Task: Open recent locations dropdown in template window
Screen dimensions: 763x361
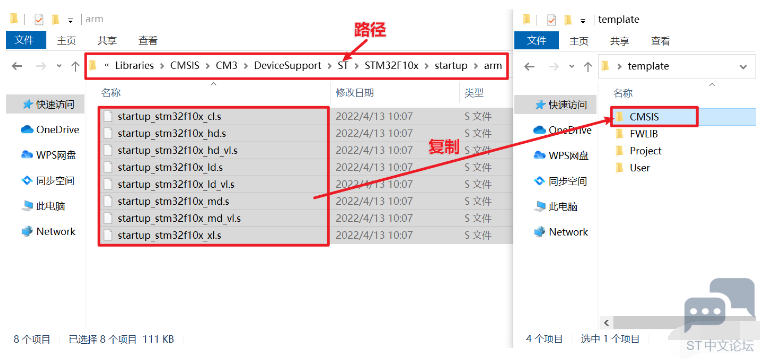Action: (571, 66)
